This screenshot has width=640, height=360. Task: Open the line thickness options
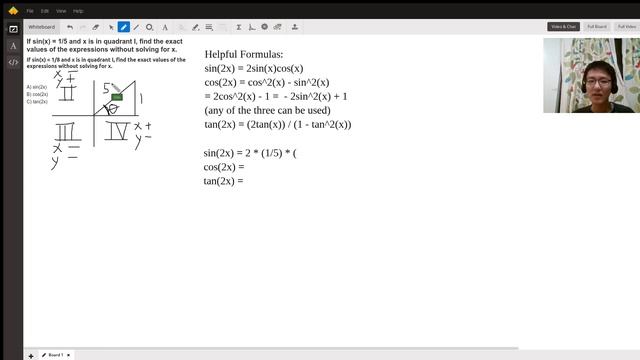[209, 27]
